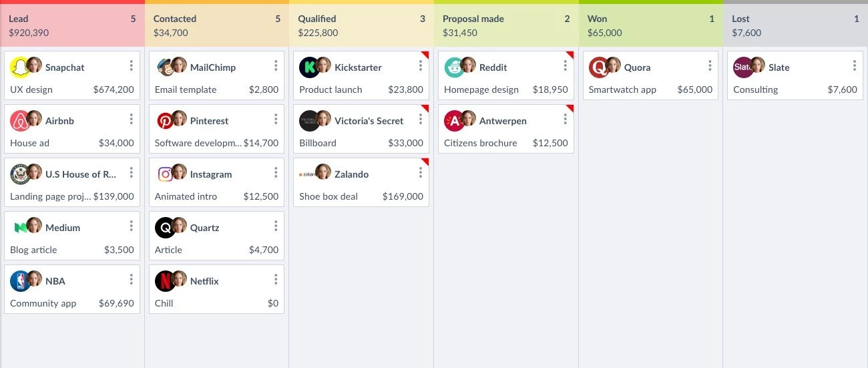
Task: Select the Won stage header
Action: click(650, 25)
